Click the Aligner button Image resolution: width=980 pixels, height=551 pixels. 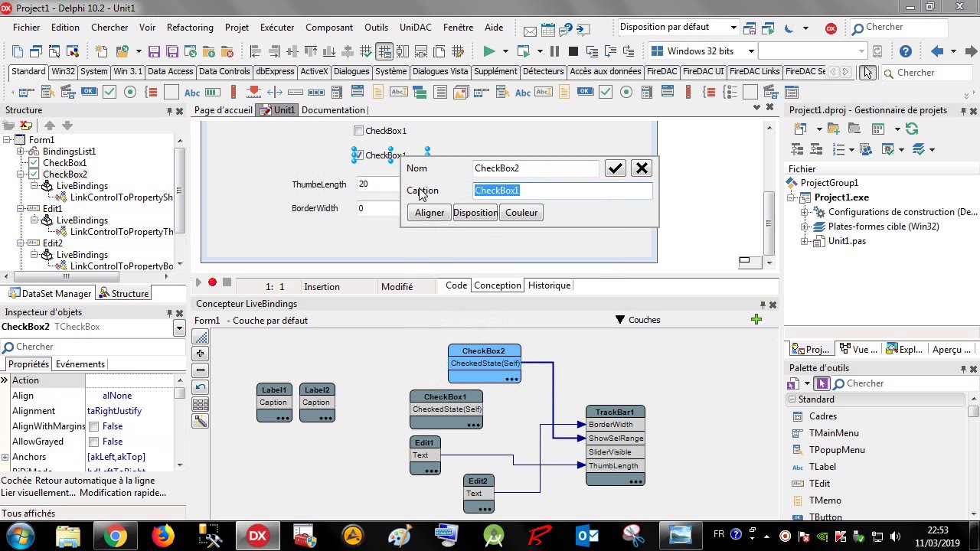pos(430,213)
